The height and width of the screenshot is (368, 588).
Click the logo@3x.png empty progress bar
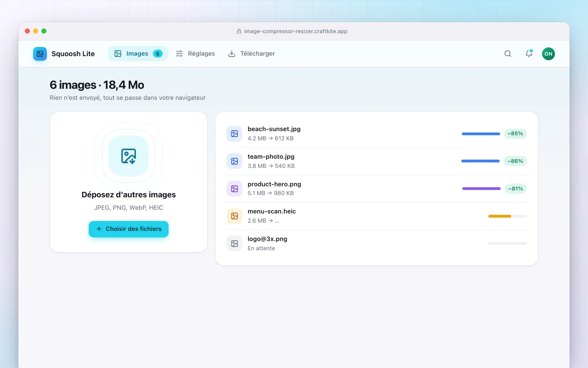(x=508, y=243)
